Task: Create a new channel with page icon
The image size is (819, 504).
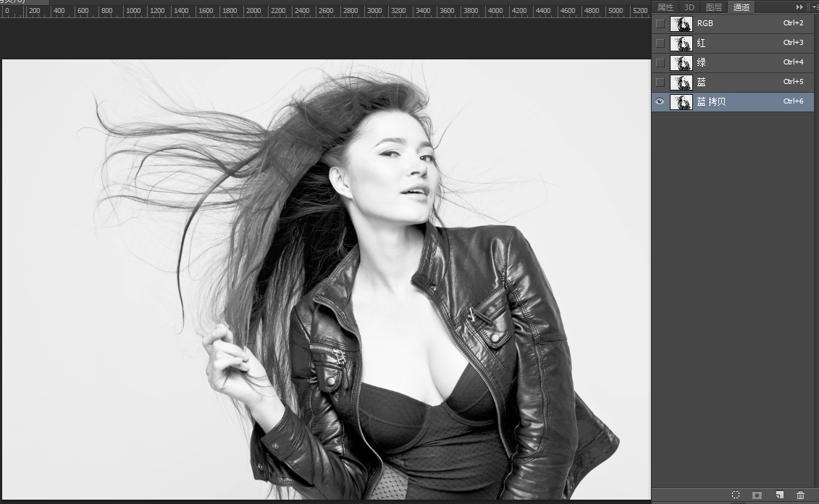Action: 779,495
